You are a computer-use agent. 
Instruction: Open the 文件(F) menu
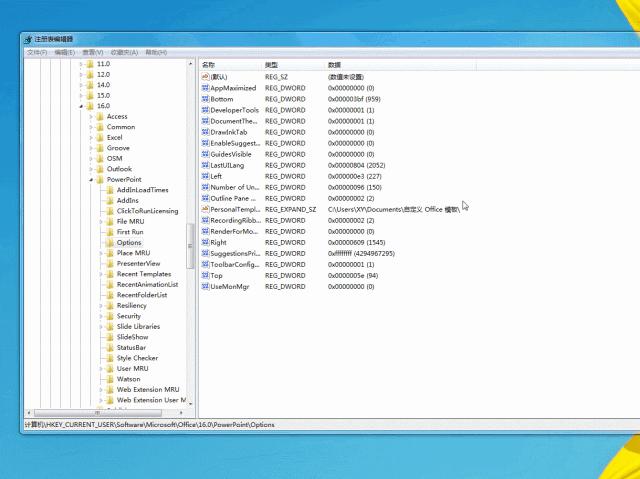pyautogui.click(x=37, y=53)
